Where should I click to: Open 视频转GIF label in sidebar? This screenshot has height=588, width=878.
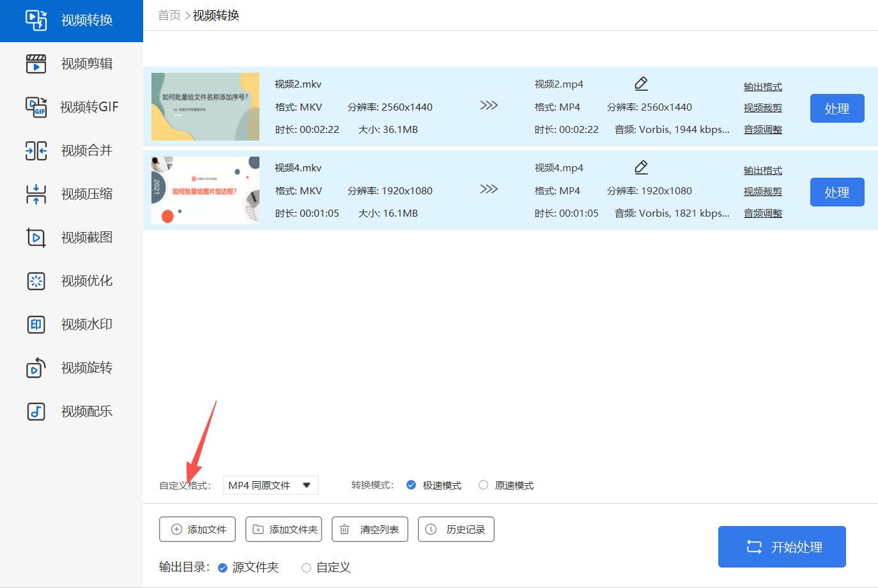pyautogui.click(x=89, y=107)
